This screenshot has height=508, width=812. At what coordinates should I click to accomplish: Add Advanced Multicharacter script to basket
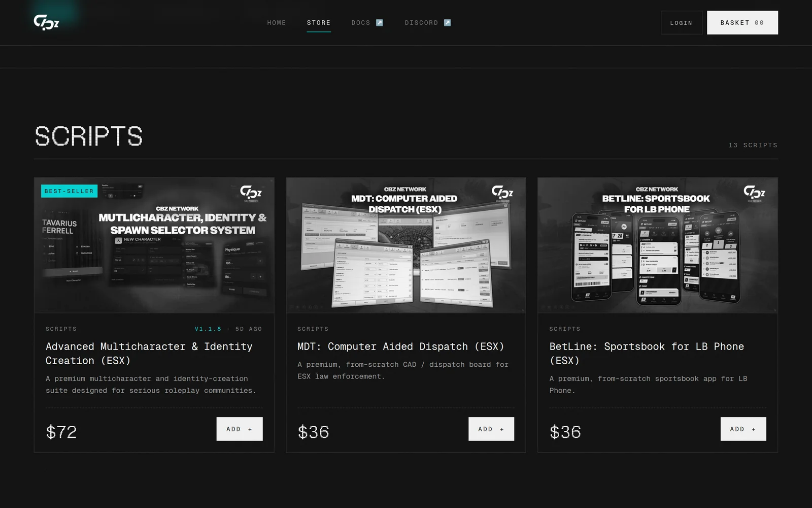click(x=240, y=429)
